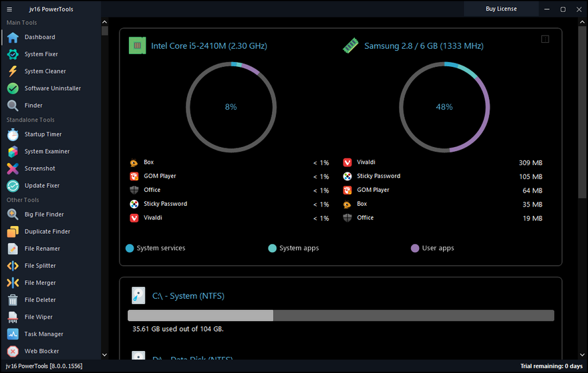Minimize the jv16 PowerTools window
The image size is (588, 373).
tap(547, 9)
